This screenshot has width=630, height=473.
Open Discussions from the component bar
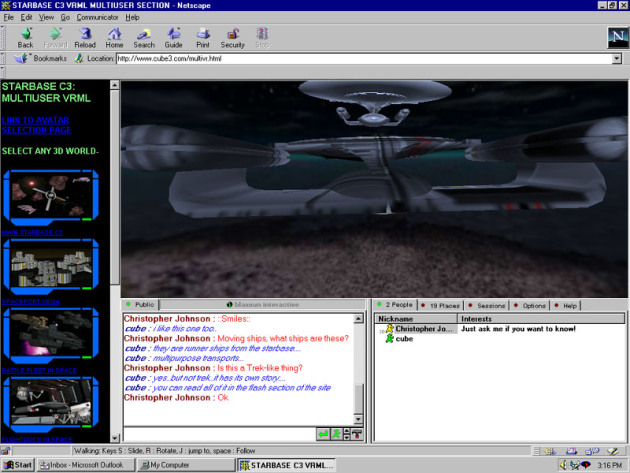pos(592,451)
